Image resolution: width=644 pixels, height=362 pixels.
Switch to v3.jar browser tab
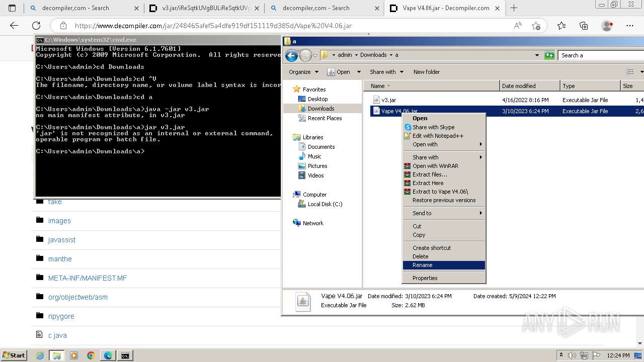click(x=204, y=8)
